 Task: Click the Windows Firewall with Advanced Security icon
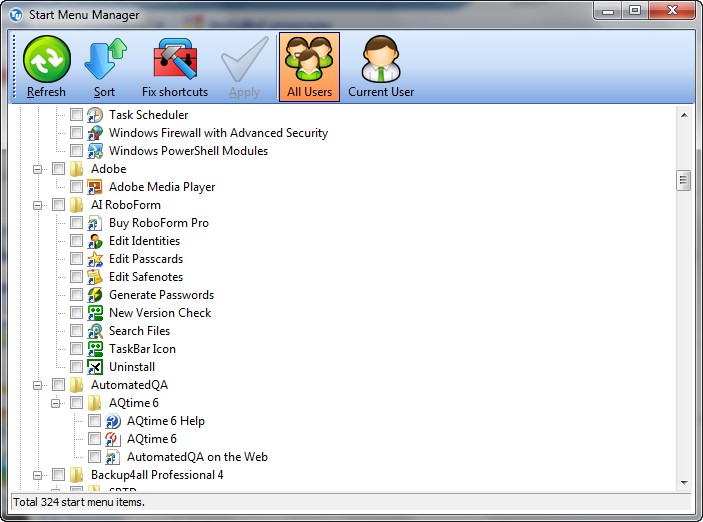click(x=95, y=133)
